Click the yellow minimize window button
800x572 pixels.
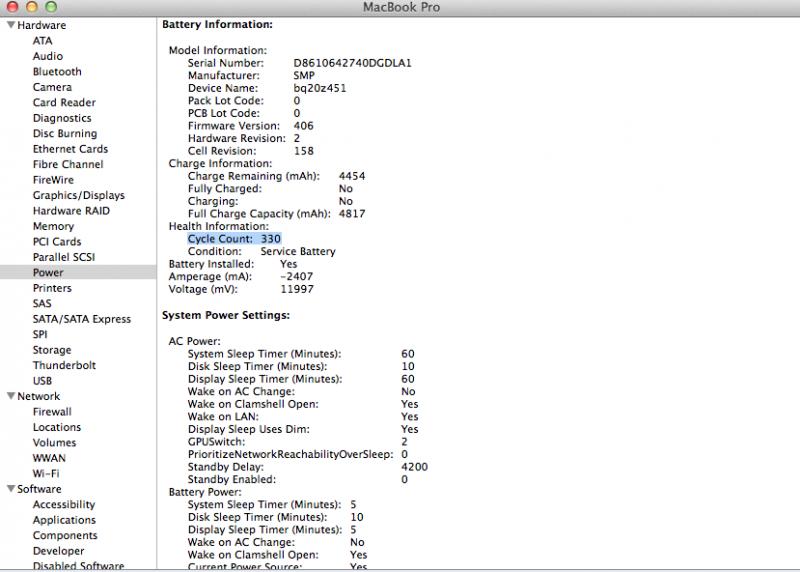coord(32,6)
